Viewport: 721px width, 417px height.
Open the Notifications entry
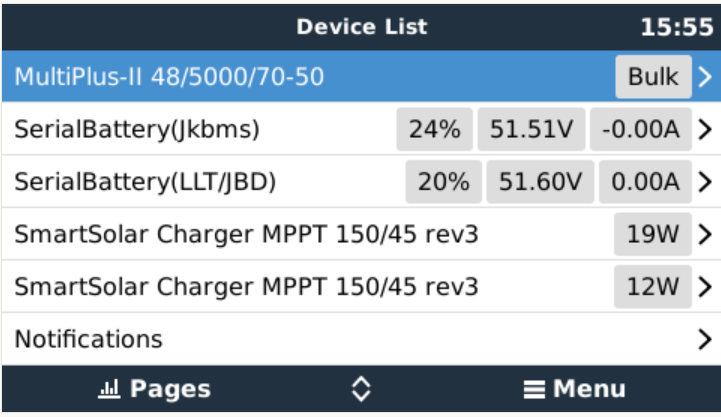pyautogui.click(x=88, y=339)
